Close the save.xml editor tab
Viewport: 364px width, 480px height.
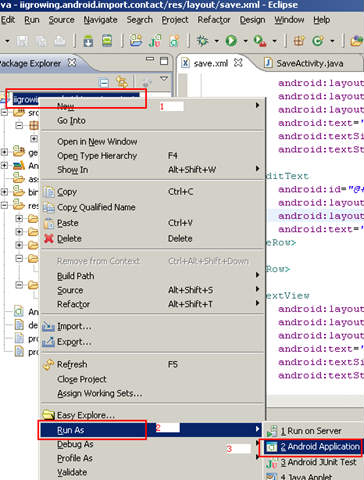(x=238, y=62)
